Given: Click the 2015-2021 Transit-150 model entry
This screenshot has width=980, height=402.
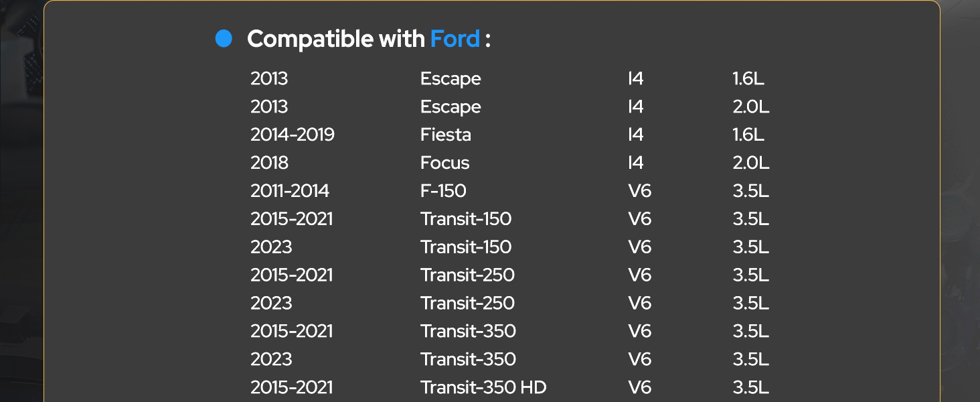Looking at the screenshot, I should tap(466, 219).
